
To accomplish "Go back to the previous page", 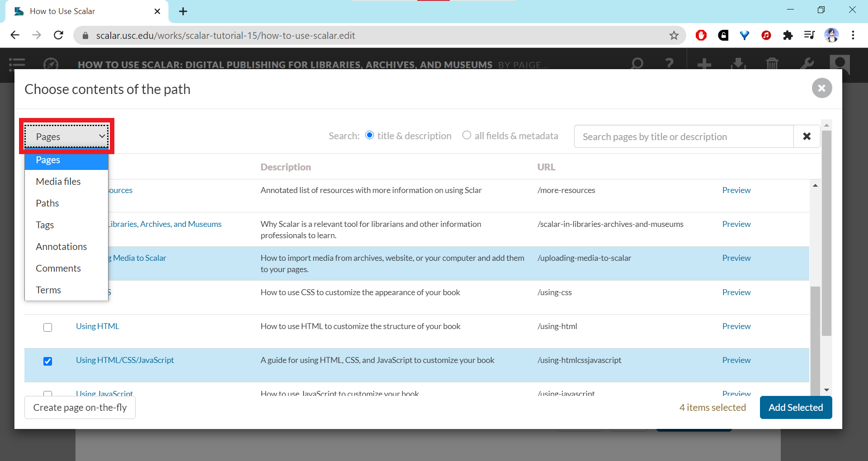I will coord(15,35).
